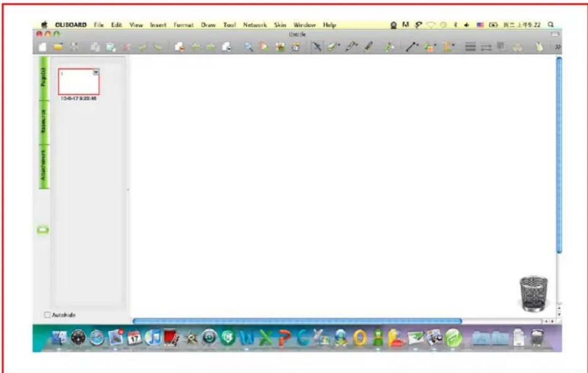Click the wire trash can on canvas
588x373 pixels.
[533, 294]
